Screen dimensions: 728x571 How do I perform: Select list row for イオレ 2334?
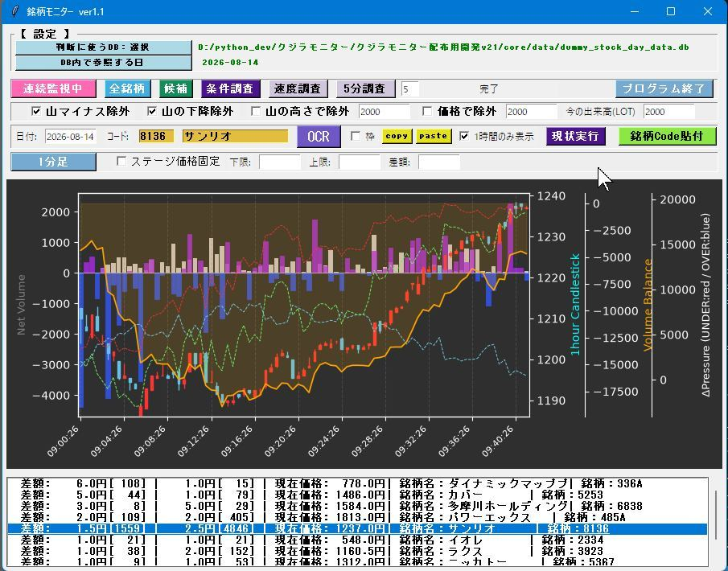click(357, 540)
